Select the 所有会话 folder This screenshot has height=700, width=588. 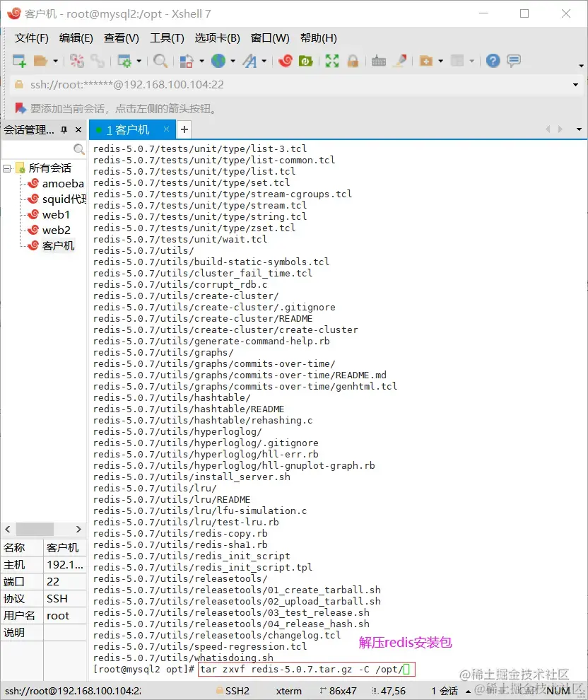[x=44, y=168]
